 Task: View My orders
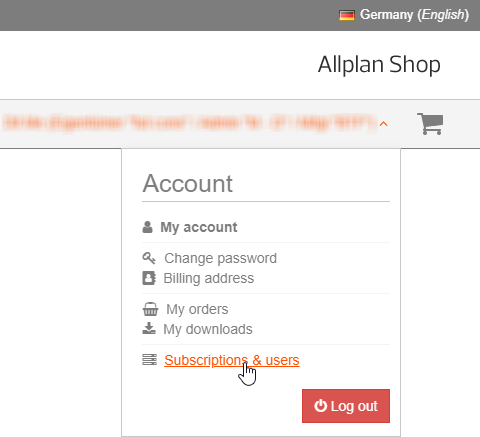(x=197, y=309)
